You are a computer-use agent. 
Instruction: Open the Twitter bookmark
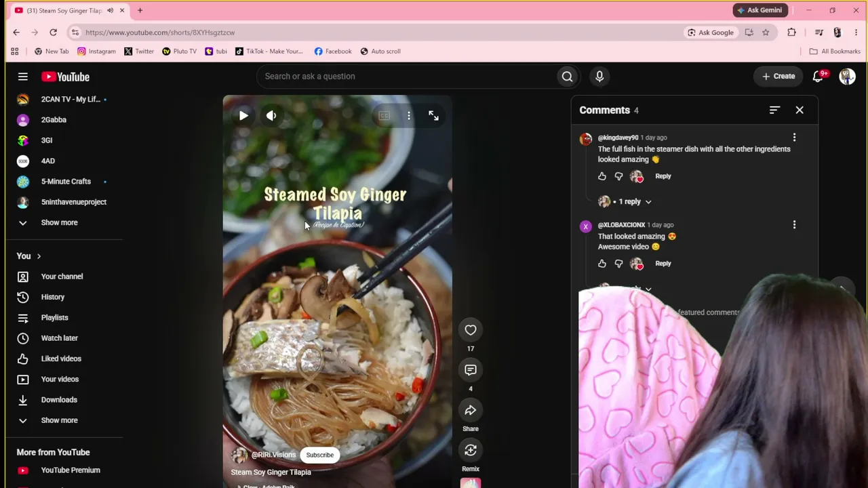pyautogui.click(x=139, y=52)
